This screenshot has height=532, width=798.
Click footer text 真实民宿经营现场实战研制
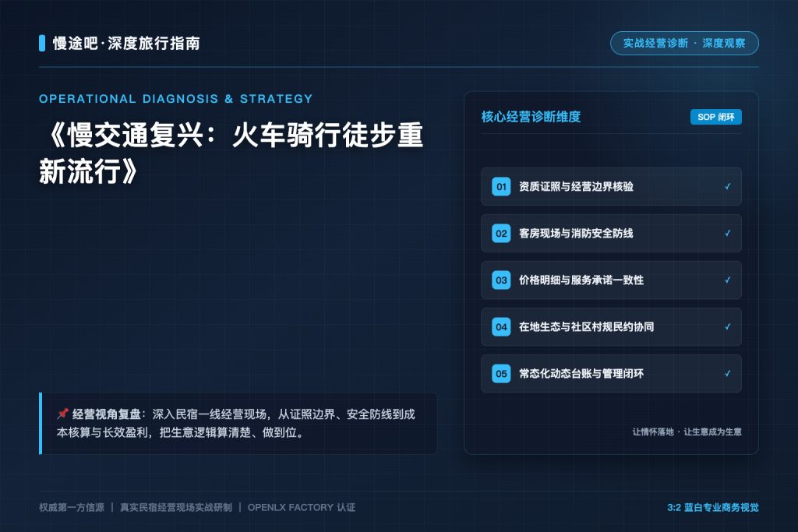pyautogui.click(x=175, y=508)
